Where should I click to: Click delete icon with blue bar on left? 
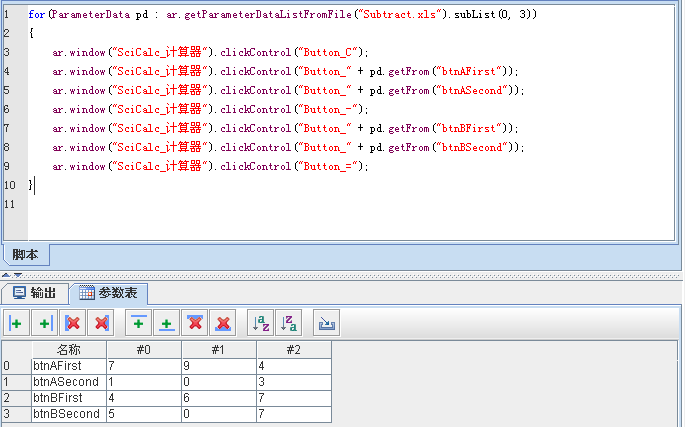click(x=72, y=323)
